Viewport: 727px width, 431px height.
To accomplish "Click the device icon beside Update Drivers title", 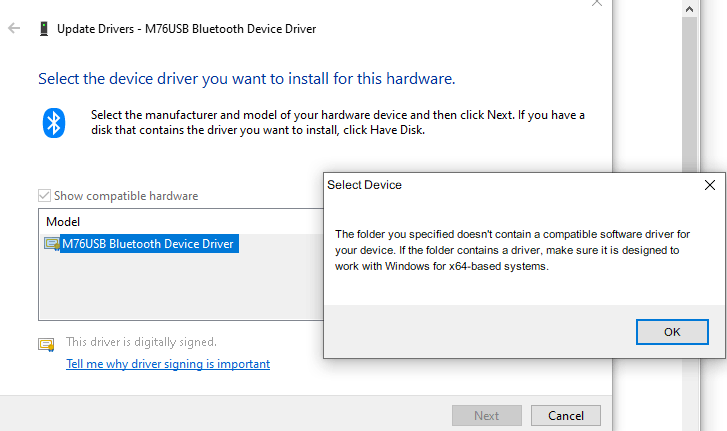I will [44, 29].
